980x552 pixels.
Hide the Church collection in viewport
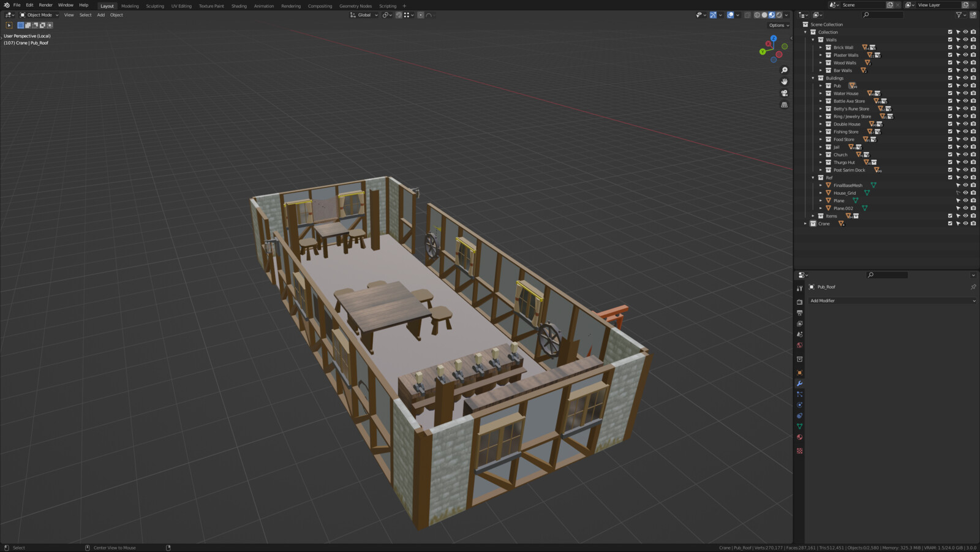(x=965, y=154)
